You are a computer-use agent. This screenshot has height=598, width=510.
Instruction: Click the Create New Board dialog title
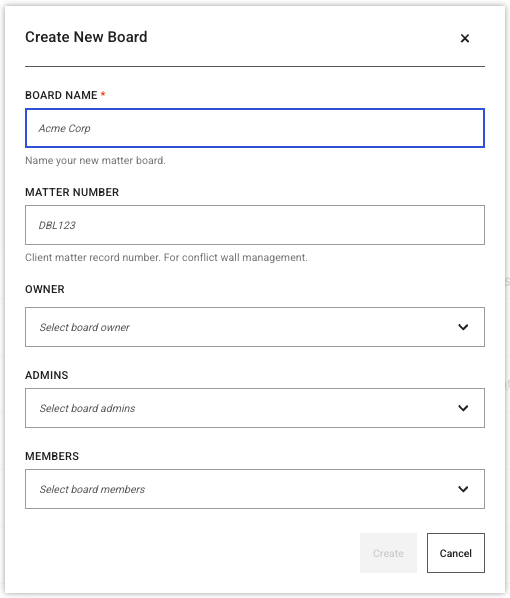[86, 37]
